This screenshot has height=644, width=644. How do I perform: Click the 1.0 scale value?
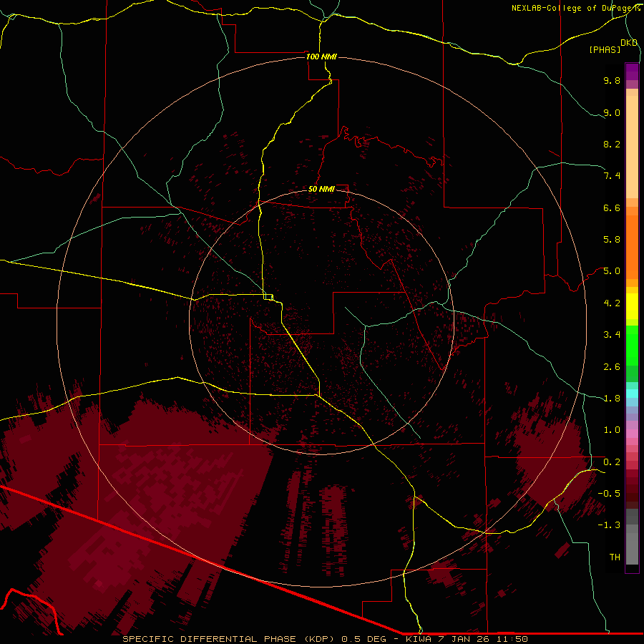point(612,430)
